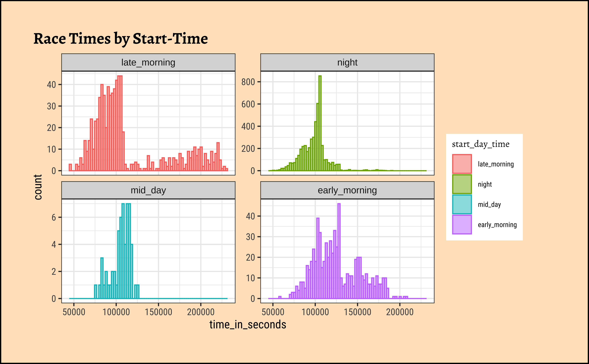
Task: Click the 6 tick label on mid_day panel
Action: pos(54,217)
